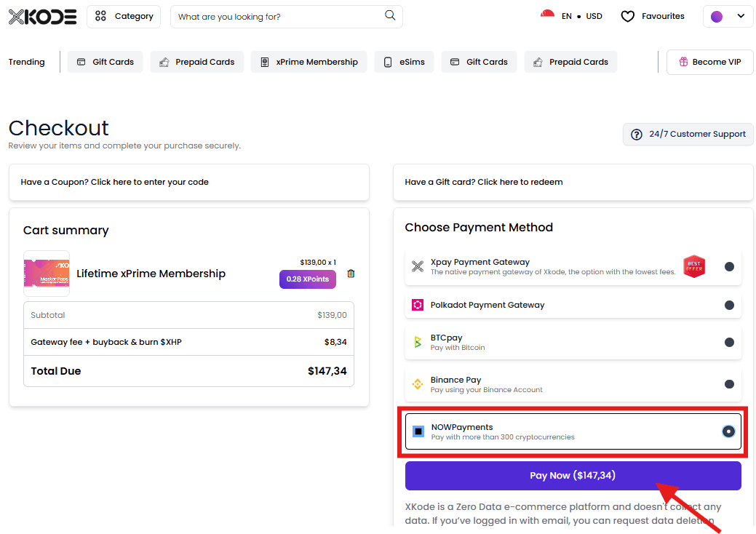This screenshot has width=756, height=534.
Task: Expand the account dropdown chevron
Action: pos(741,16)
